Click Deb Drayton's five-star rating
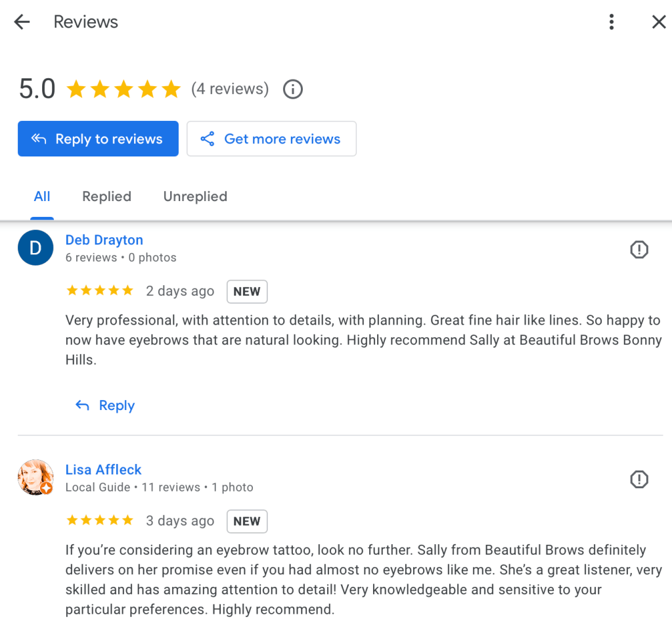 pyautogui.click(x=100, y=290)
